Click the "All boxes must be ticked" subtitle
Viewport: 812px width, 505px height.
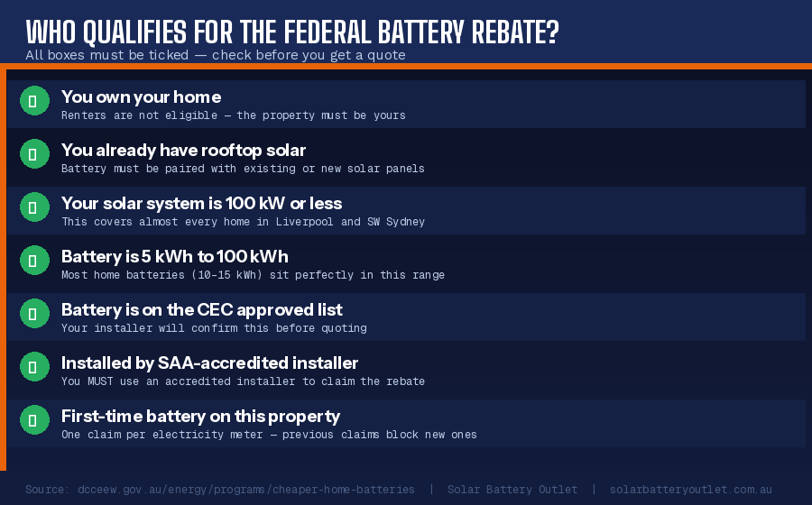click(215, 55)
